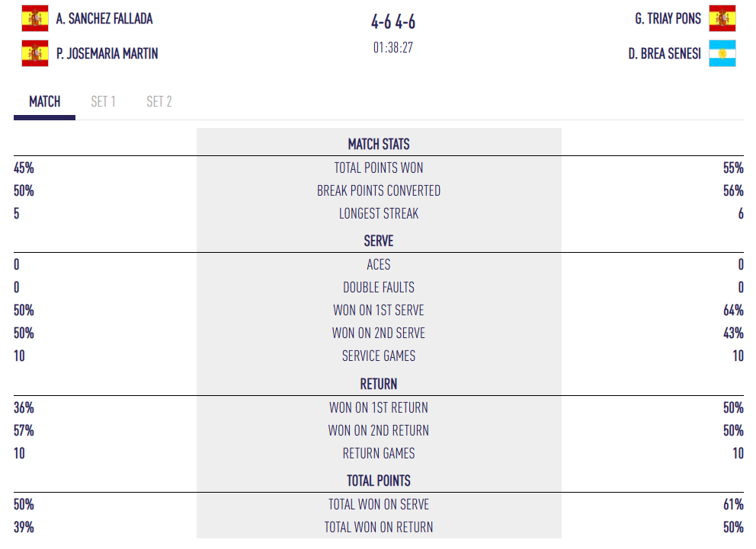Click the SERVE section header

(x=379, y=241)
